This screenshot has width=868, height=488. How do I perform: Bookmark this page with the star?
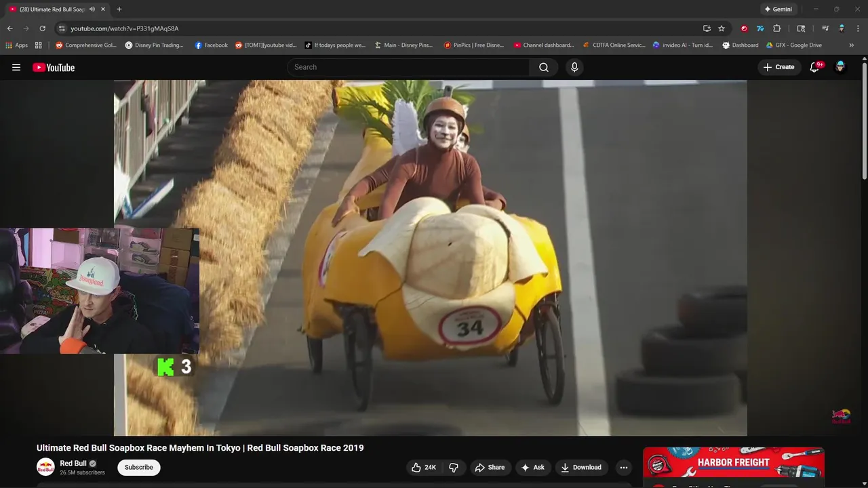pos(722,28)
